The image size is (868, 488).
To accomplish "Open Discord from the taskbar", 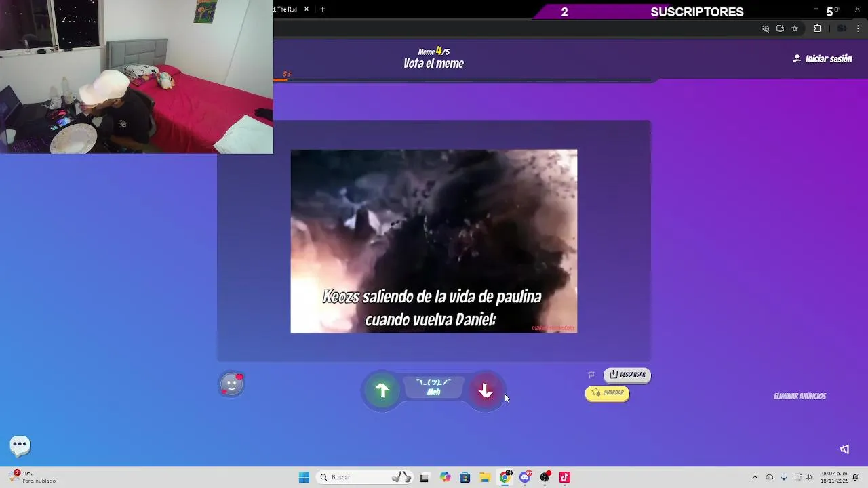I will pyautogui.click(x=525, y=477).
